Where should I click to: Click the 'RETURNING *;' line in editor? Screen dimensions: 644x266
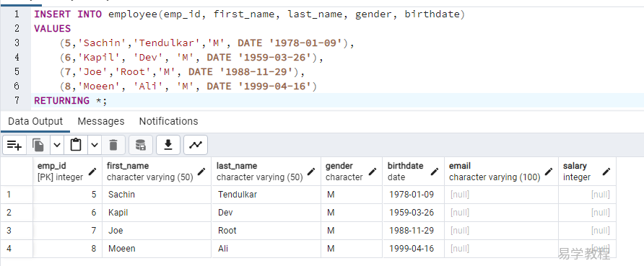70,100
